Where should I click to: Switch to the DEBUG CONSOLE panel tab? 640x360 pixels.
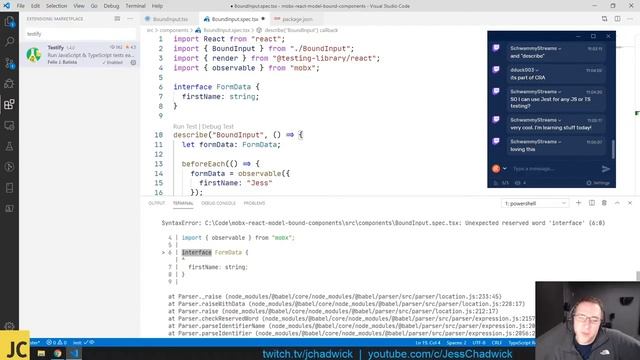coord(218,203)
